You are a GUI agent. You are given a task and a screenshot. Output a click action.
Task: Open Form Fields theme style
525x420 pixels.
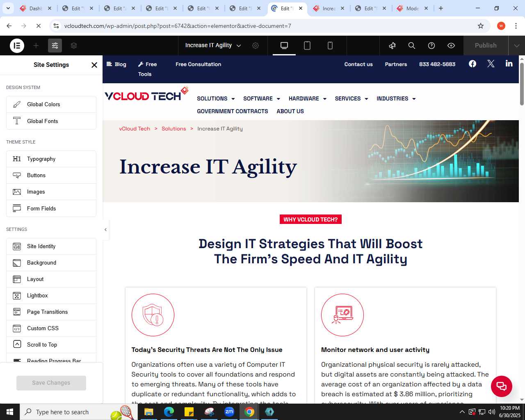pos(51,208)
